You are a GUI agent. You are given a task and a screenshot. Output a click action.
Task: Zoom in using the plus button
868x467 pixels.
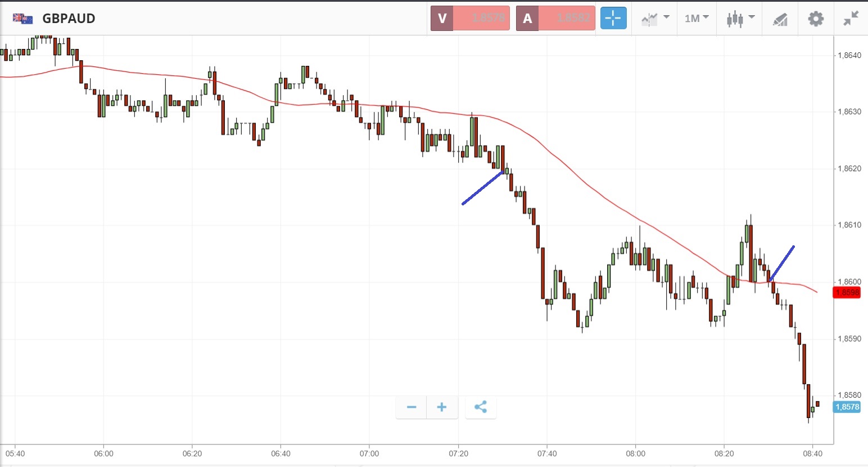tap(442, 407)
